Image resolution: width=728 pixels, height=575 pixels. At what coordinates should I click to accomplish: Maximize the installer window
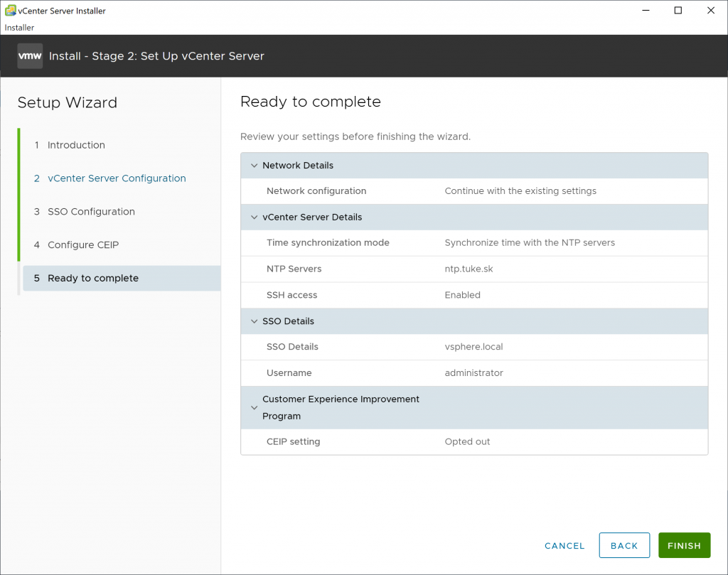click(678, 10)
